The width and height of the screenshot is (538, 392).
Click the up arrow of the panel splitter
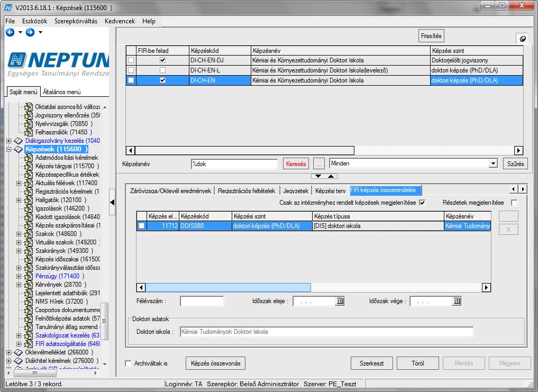[331, 176]
